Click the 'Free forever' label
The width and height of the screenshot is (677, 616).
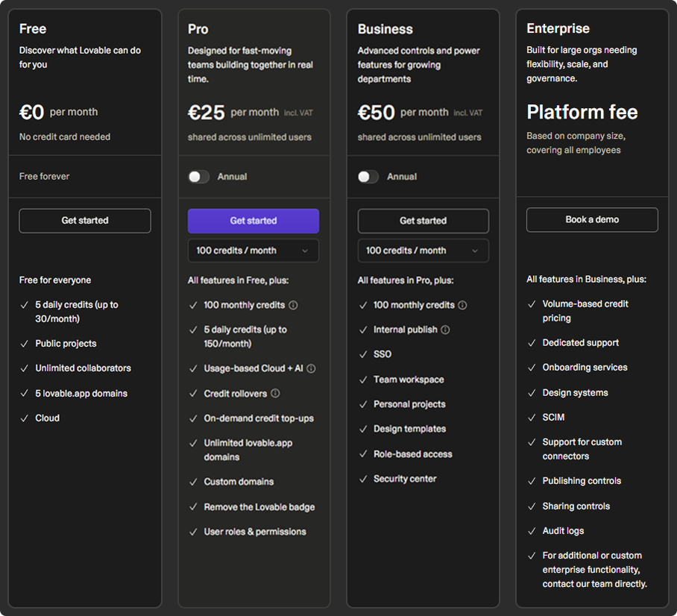(44, 176)
